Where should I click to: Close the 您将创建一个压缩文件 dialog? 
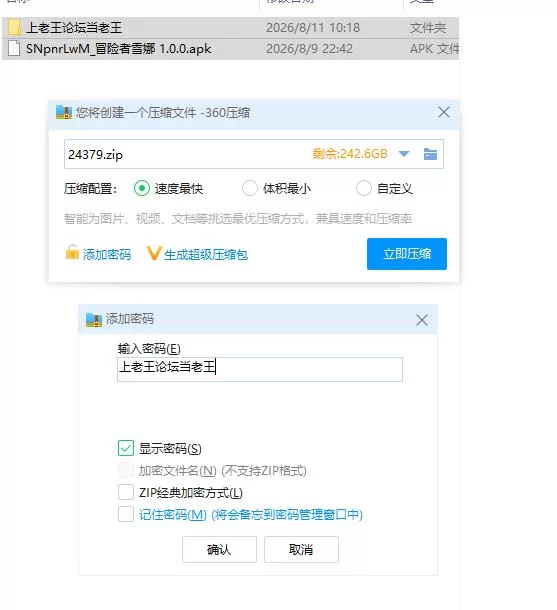click(x=444, y=112)
